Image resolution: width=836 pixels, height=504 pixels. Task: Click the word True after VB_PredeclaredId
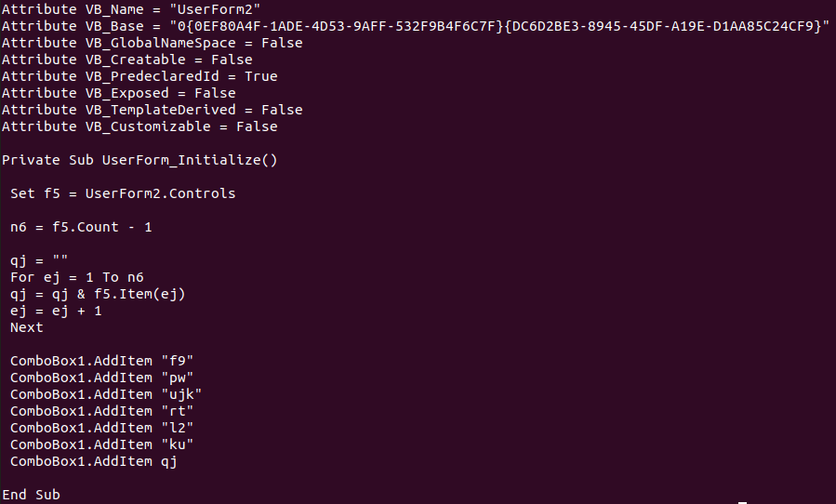pos(260,76)
